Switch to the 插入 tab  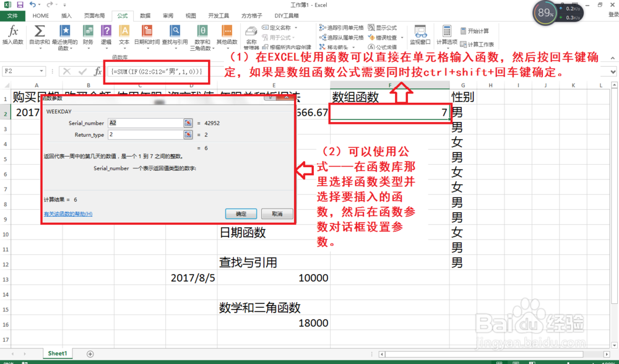tap(66, 16)
